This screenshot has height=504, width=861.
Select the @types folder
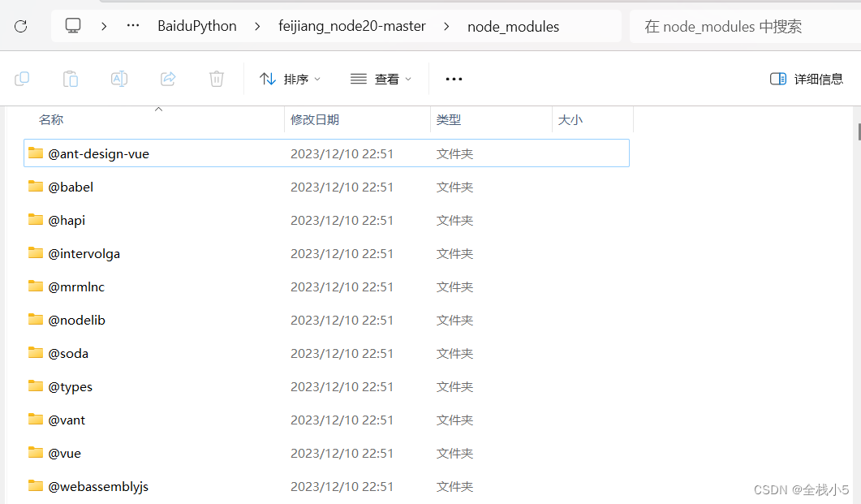[x=71, y=386]
